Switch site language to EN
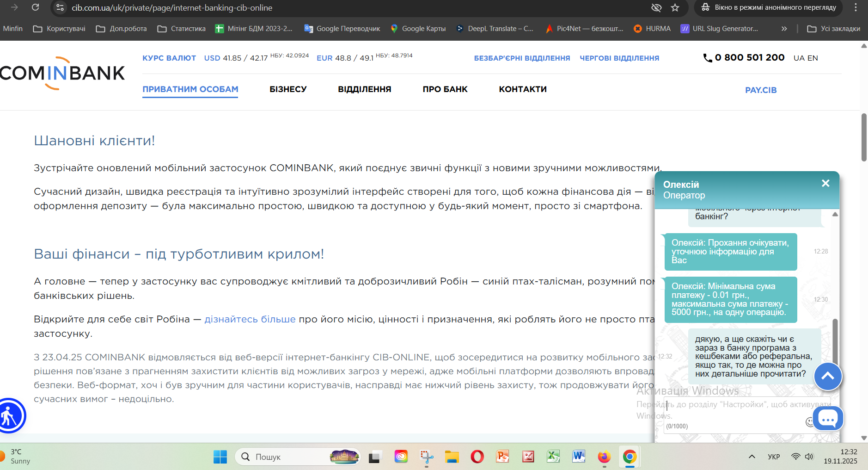This screenshot has height=470, width=868. click(x=813, y=58)
